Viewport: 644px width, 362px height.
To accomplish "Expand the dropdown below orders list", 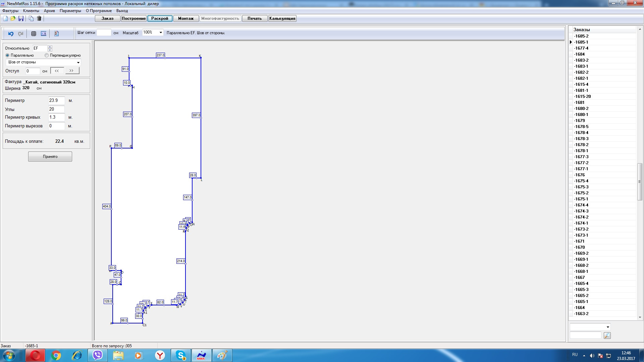I will 607,327.
